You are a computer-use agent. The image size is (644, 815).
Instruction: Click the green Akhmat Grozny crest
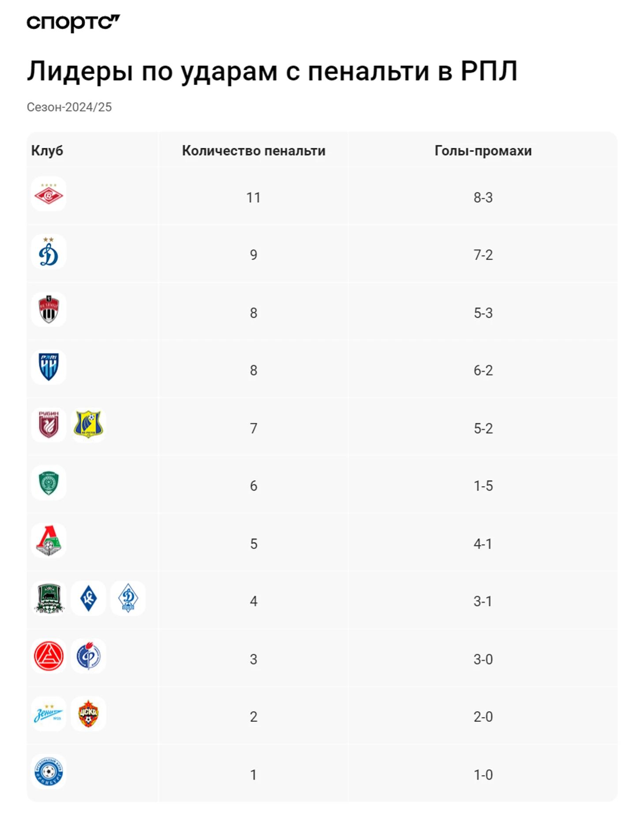[x=49, y=483]
